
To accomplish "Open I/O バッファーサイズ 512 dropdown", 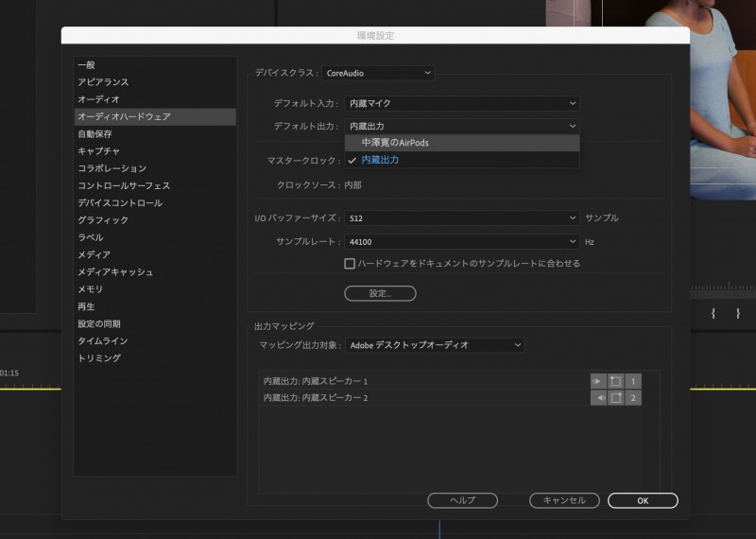I will pos(462,218).
